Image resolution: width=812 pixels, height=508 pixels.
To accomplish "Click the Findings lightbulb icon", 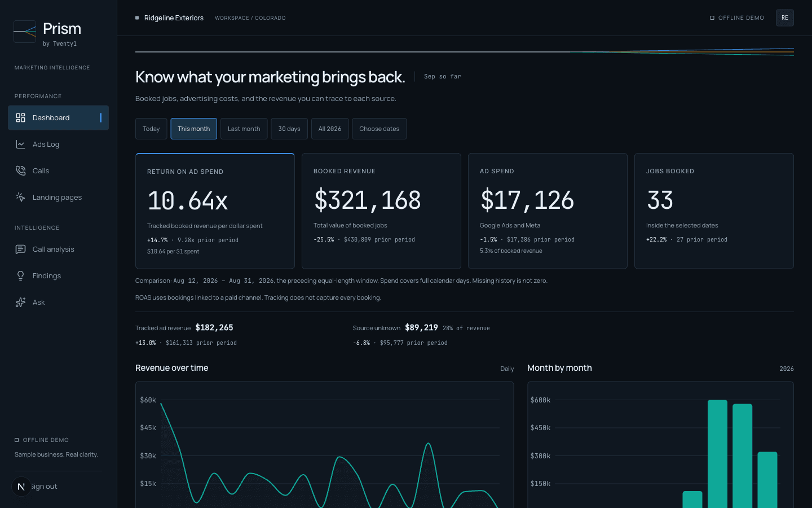I will 20,275.
